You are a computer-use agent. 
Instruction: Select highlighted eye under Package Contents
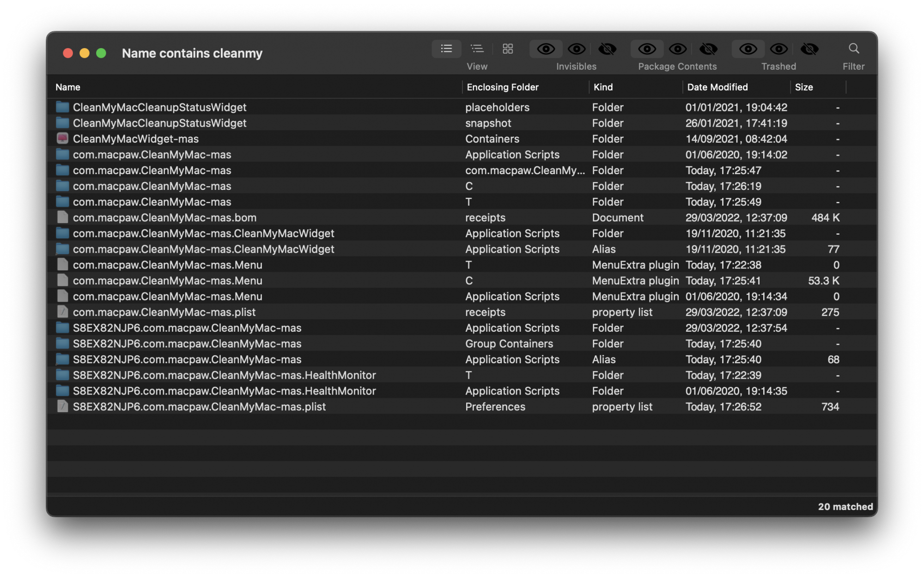tap(647, 49)
